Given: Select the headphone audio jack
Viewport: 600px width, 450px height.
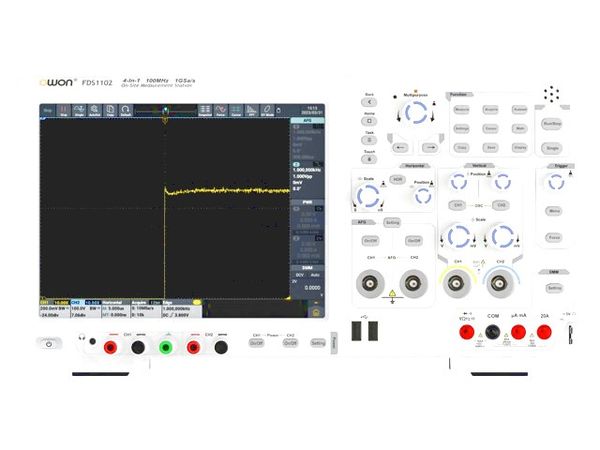Looking at the screenshot, I should (x=92, y=341).
